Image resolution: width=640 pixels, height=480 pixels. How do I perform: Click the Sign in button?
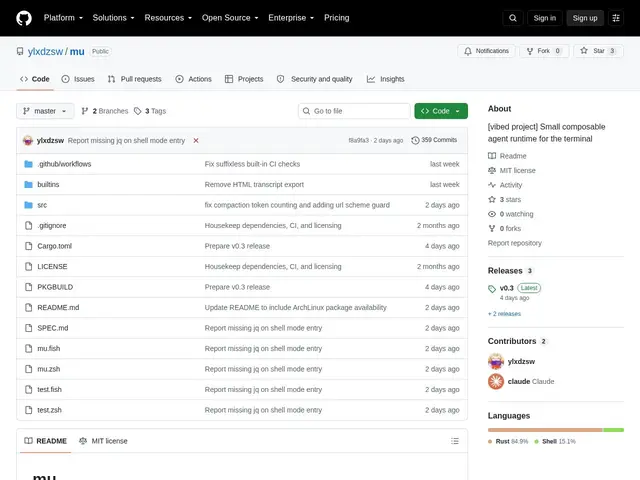coord(544,18)
